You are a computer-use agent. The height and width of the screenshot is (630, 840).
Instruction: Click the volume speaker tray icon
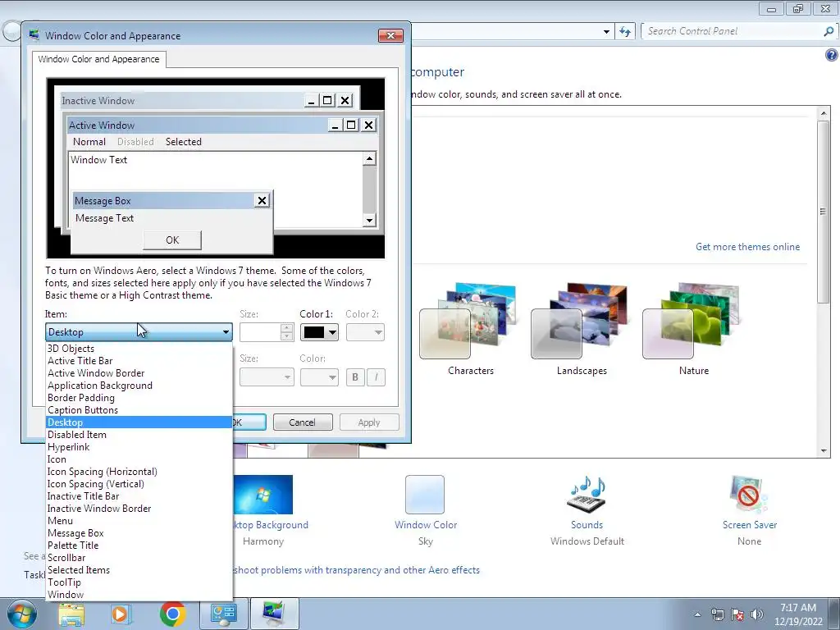point(756,614)
